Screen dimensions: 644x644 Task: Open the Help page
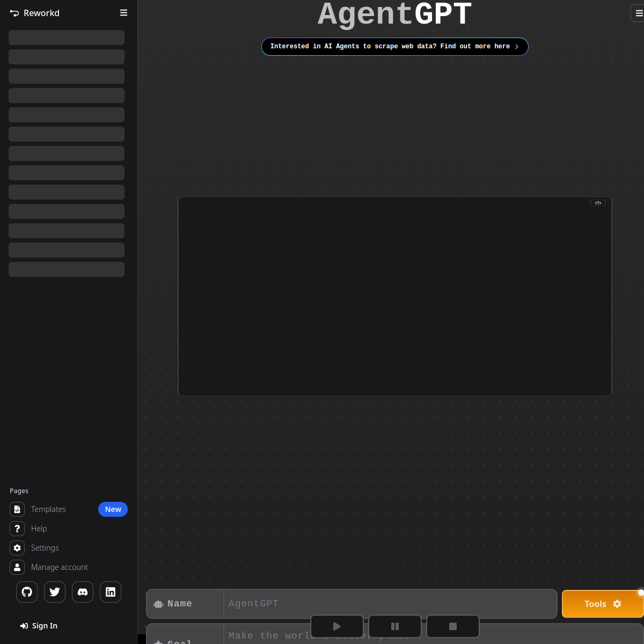click(x=69, y=529)
